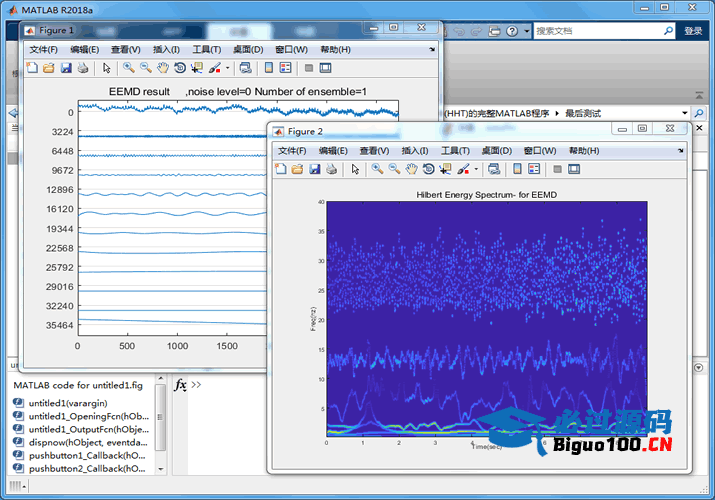Open 查看(V) menu in Figure 1
The height and width of the screenshot is (500, 715).
[x=125, y=49]
